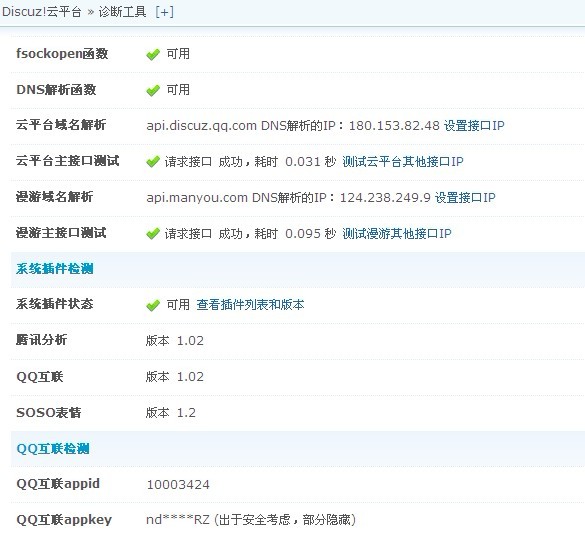Click green checkmark in 漫游主接口测试 row
The width and height of the screenshot is (585, 544).
click(x=153, y=234)
